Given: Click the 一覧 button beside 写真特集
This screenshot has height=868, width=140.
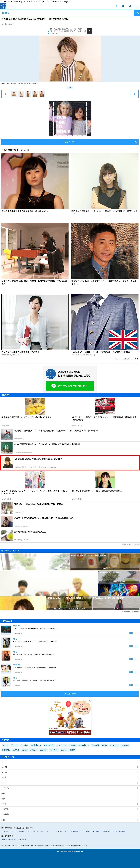Looking at the screenshot, I should pyautogui.click(x=137, y=13).
